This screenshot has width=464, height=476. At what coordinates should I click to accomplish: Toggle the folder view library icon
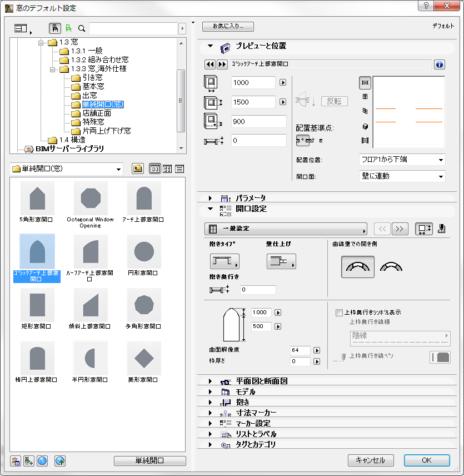tap(55, 28)
